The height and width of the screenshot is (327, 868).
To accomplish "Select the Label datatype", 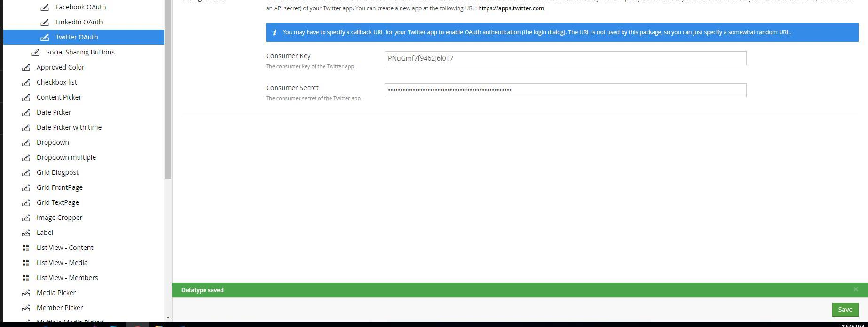I will pos(45,233).
